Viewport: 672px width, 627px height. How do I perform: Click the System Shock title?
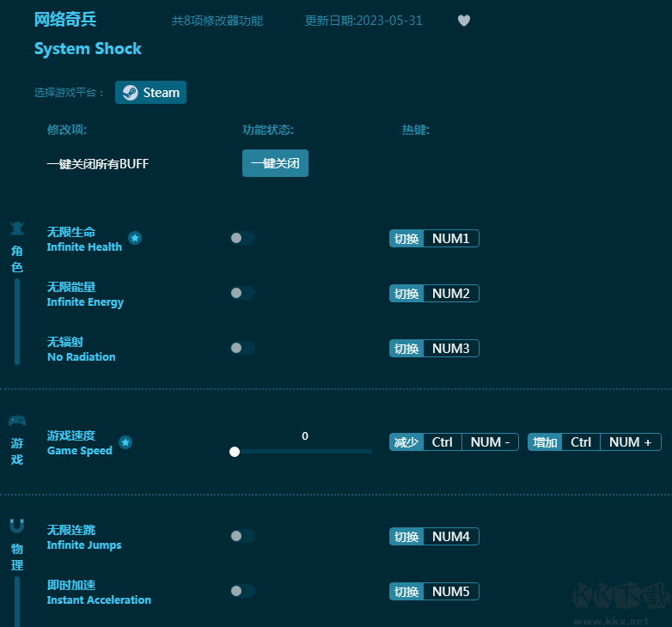88,49
